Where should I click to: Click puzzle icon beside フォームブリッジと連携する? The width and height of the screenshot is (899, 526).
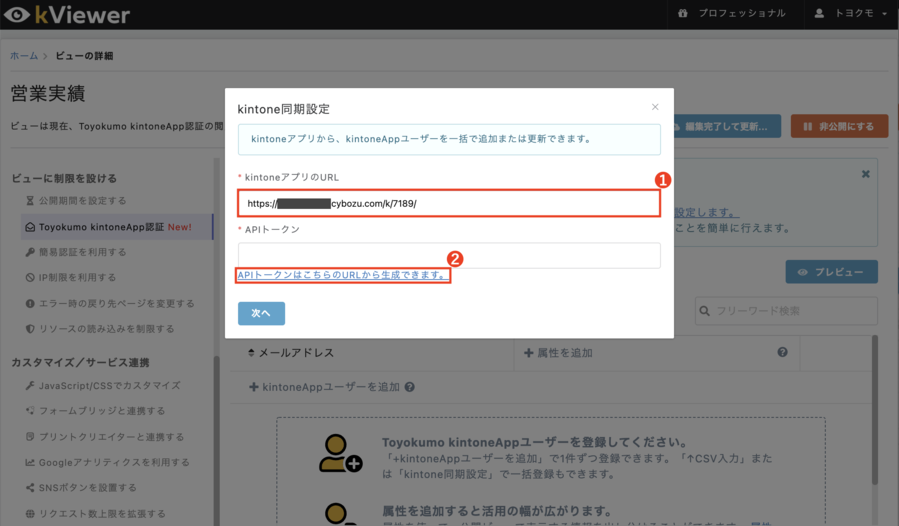[30, 411]
